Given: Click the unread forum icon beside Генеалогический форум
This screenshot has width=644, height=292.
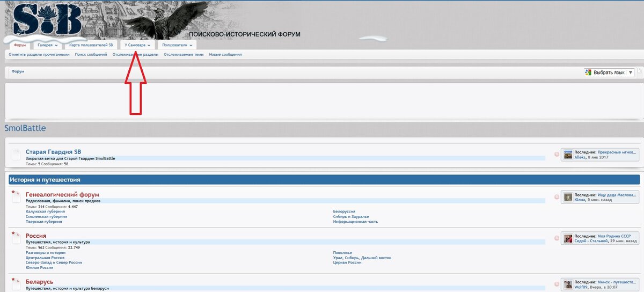Looking at the screenshot, I should coord(16,196).
